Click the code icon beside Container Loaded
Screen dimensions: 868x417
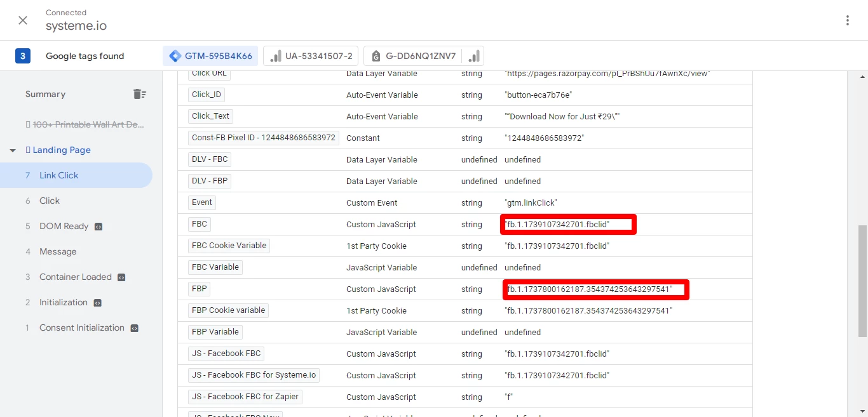point(121,277)
